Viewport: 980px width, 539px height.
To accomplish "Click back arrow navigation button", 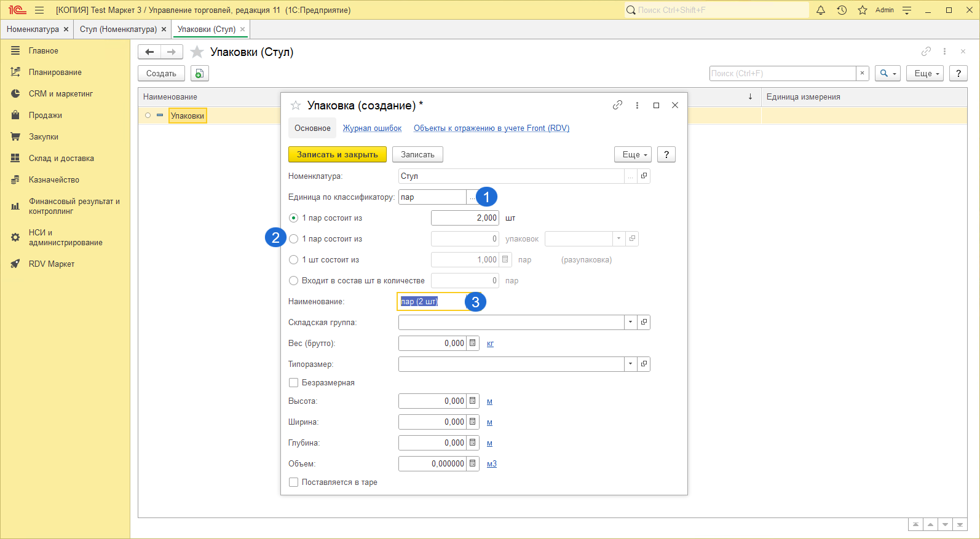I will [x=149, y=52].
